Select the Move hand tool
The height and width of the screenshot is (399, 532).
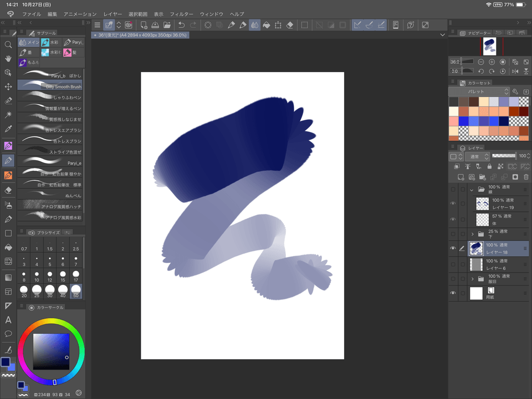tap(8, 59)
